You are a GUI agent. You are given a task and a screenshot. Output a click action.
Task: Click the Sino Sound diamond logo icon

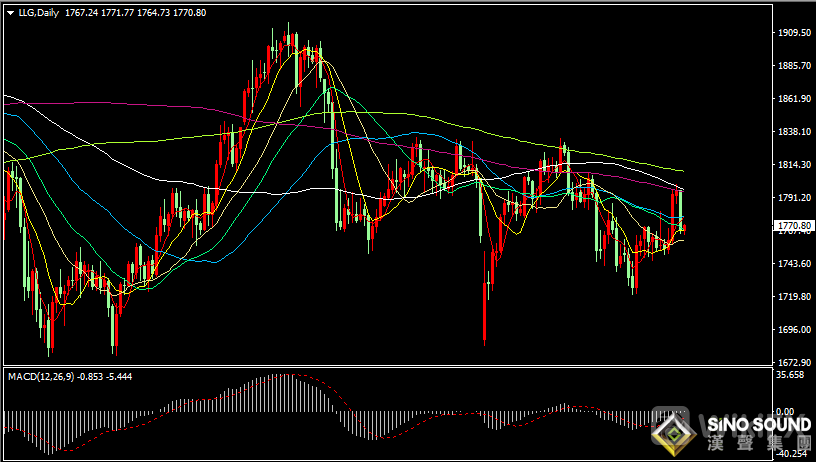coord(673,432)
